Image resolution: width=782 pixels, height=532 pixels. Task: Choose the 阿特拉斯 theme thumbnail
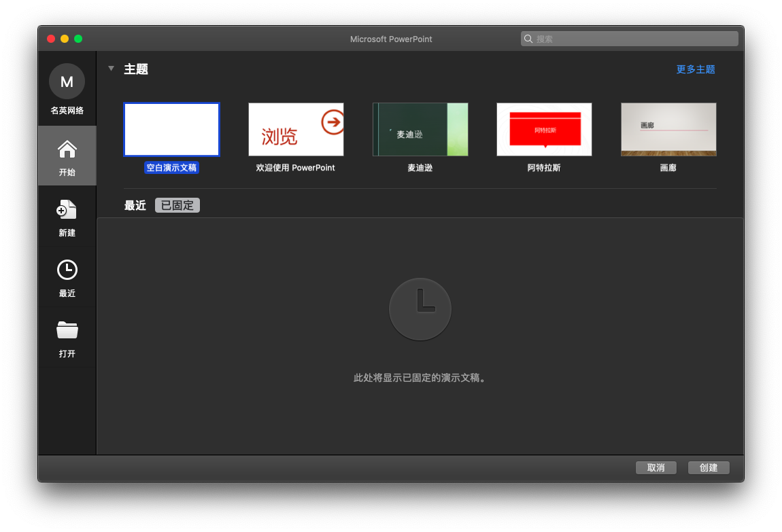tap(544, 130)
